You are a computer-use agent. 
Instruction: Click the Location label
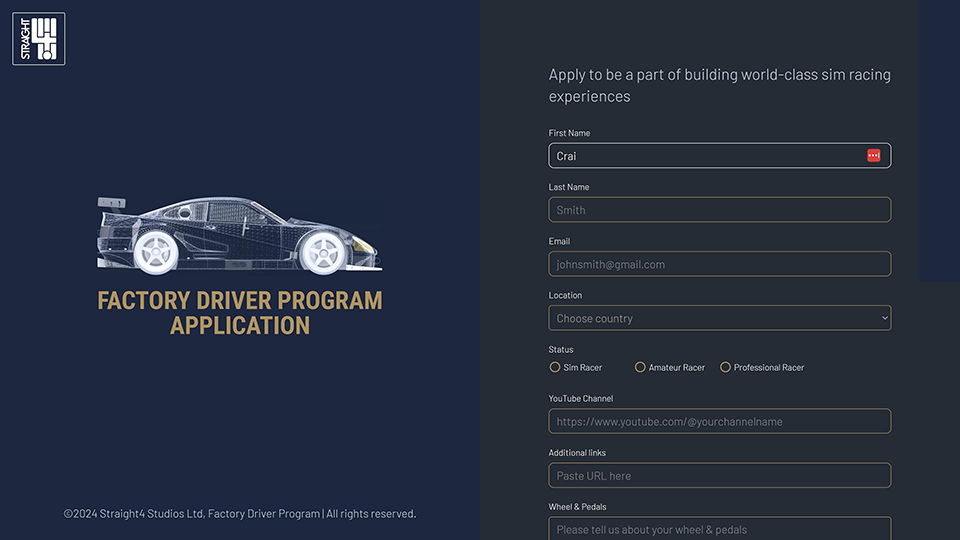[x=565, y=295]
